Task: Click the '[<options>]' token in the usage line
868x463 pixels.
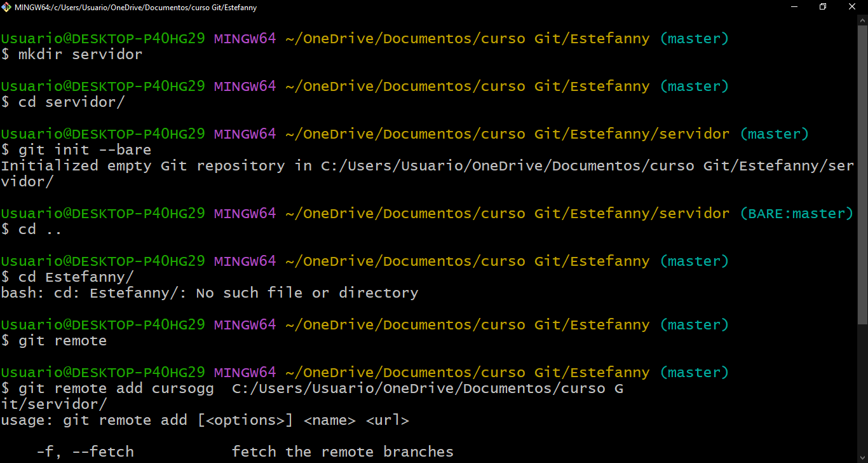Action: pyautogui.click(x=245, y=420)
